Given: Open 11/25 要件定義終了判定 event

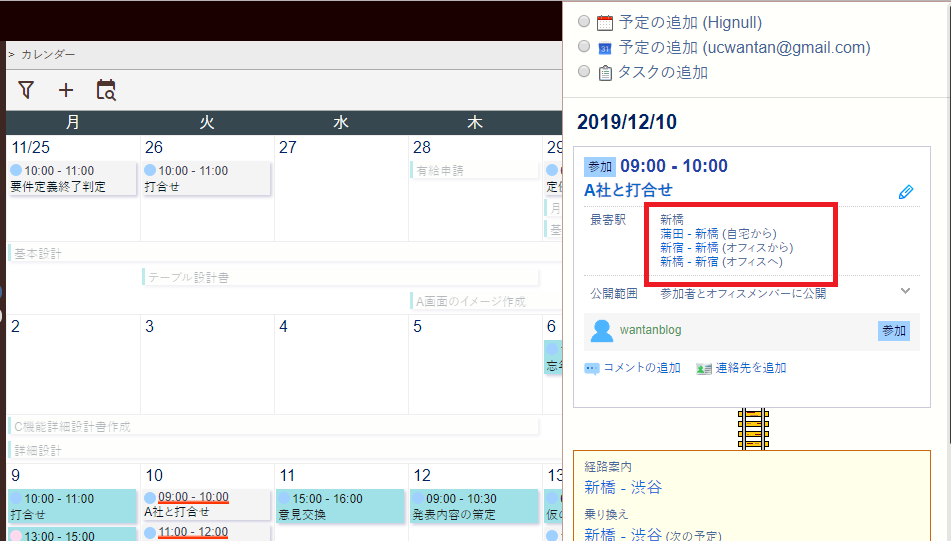Looking at the screenshot, I should coord(72,178).
